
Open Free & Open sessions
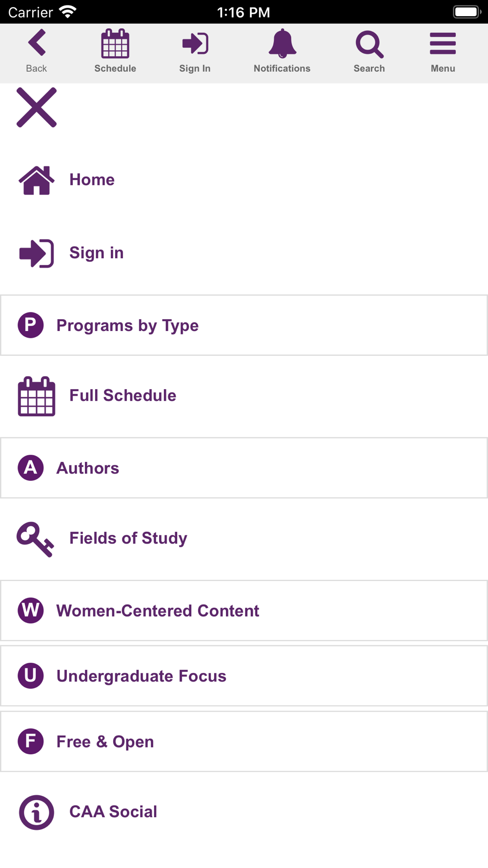click(244, 741)
